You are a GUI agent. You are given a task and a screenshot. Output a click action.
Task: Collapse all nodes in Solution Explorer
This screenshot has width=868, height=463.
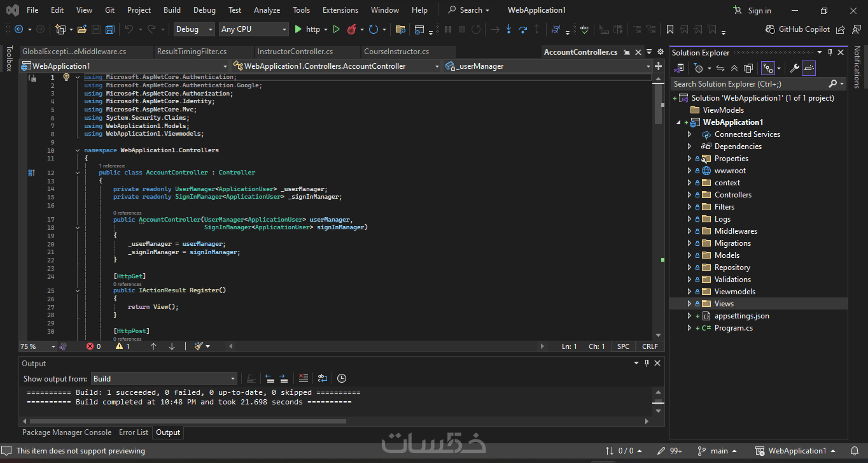coord(734,68)
